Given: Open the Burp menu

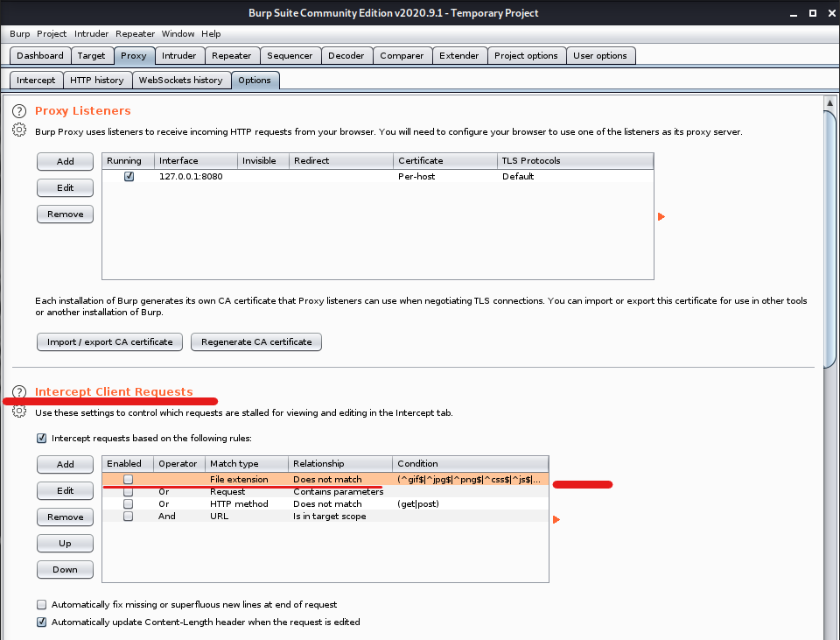Looking at the screenshot, I should 20,34.
